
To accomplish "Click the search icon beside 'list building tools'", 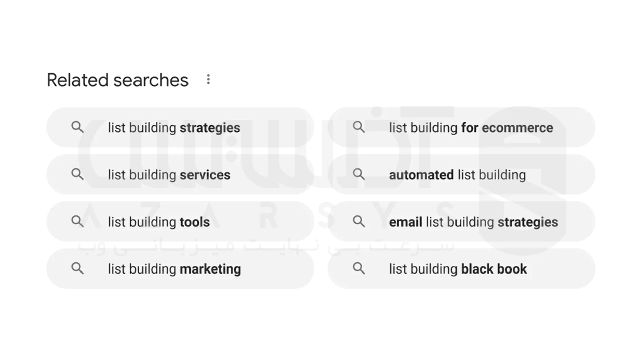I will pos(77,221).
